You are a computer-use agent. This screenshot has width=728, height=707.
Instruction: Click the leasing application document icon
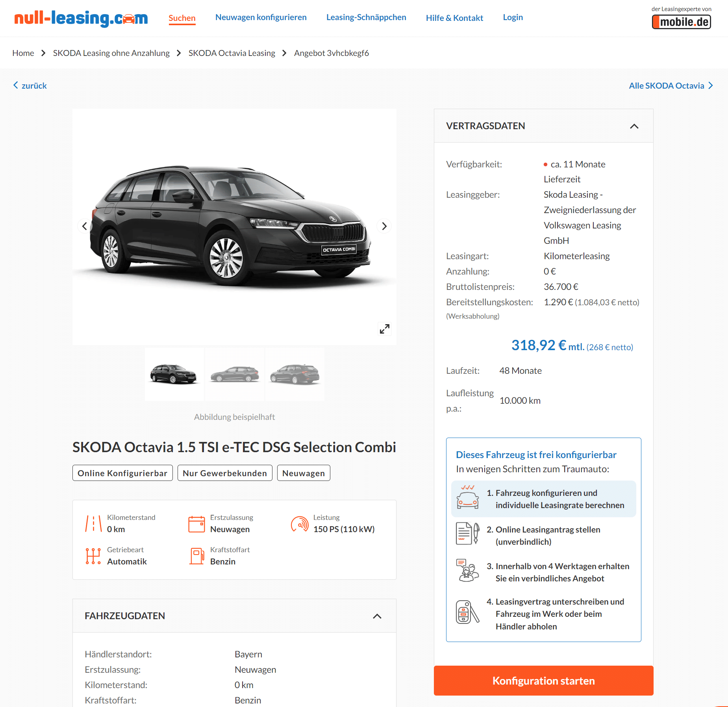tap(468, 533)
